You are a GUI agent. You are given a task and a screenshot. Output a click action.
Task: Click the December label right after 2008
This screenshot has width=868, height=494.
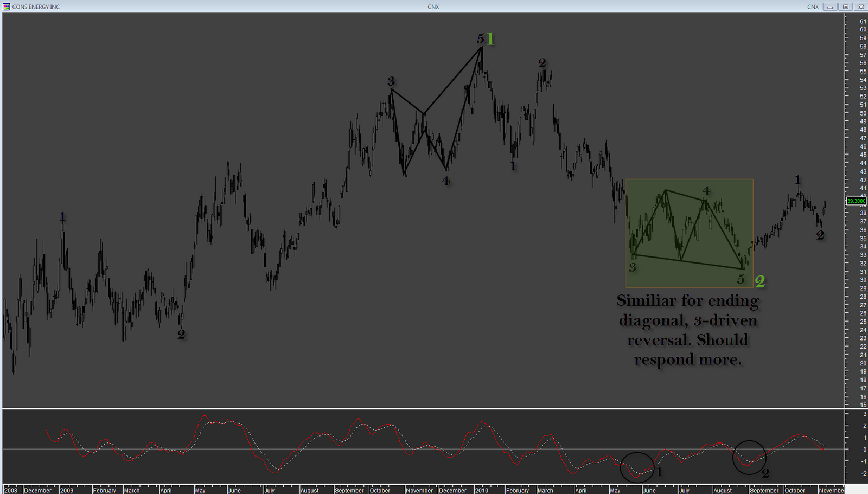coord(38,490)
